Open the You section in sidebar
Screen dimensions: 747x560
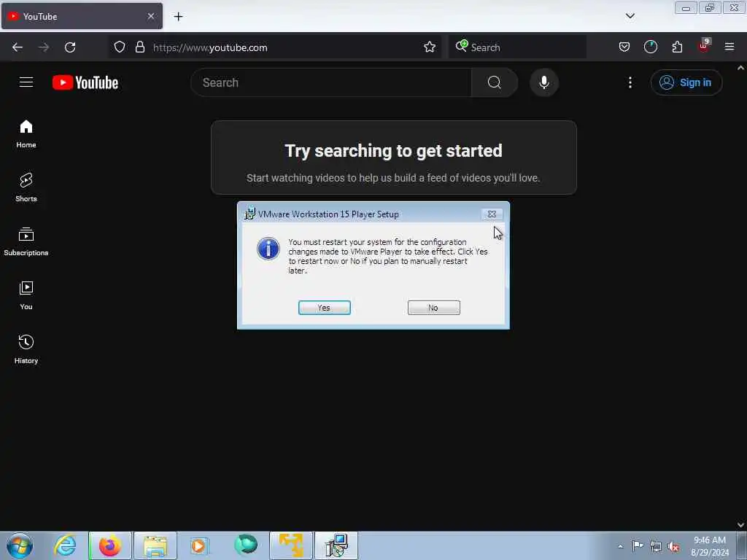(x=26, y=296)
